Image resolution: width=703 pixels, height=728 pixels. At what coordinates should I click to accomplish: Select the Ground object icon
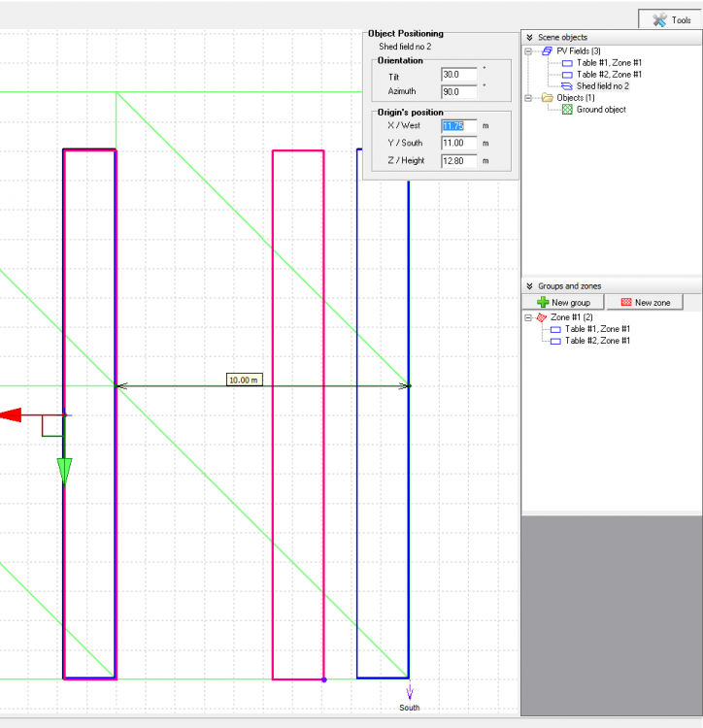pos(567,110)
